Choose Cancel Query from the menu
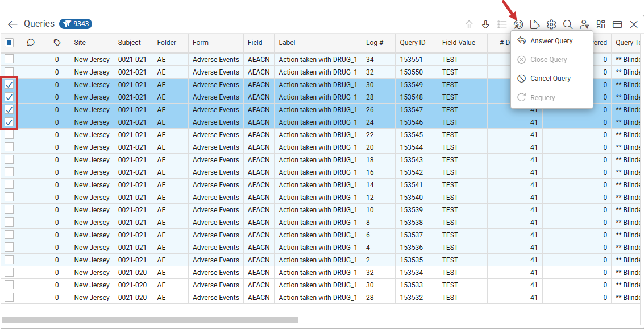 (551, 79)
